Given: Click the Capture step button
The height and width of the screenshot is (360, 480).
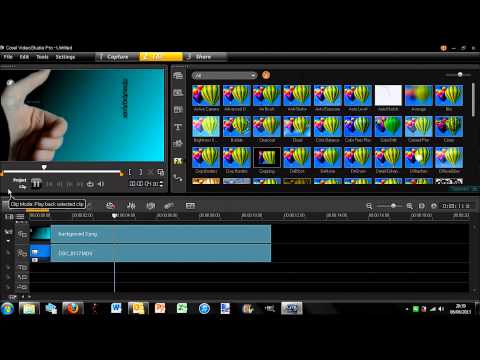Looking at the screenshot, I should pyautogui.click(x=117, y=57).
